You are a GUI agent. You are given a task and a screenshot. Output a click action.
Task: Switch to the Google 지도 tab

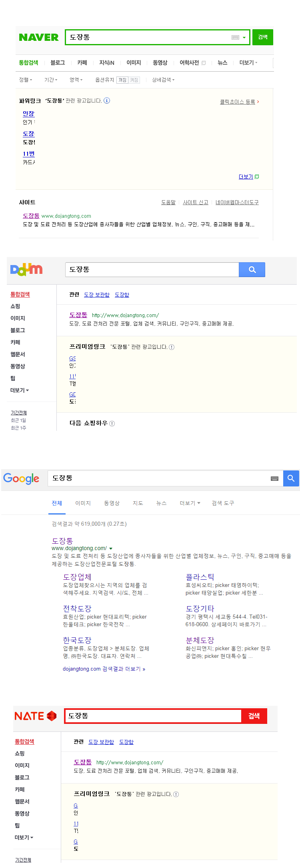point(138,503)
